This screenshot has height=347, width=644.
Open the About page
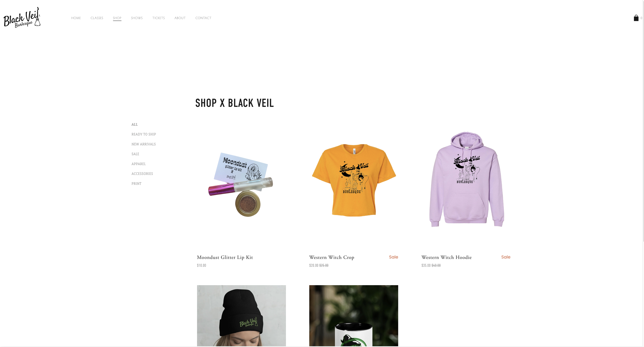point(180,18)
